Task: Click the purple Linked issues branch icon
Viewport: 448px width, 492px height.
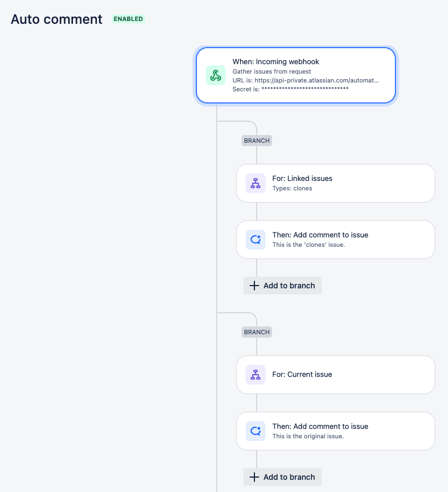Action: coord(255,183)
